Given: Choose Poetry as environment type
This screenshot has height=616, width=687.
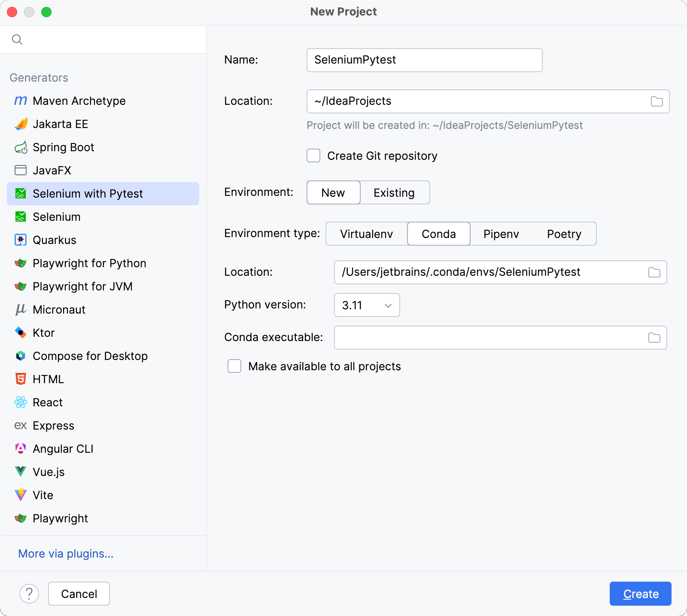Looking at the screenshot, I should 564,234.
